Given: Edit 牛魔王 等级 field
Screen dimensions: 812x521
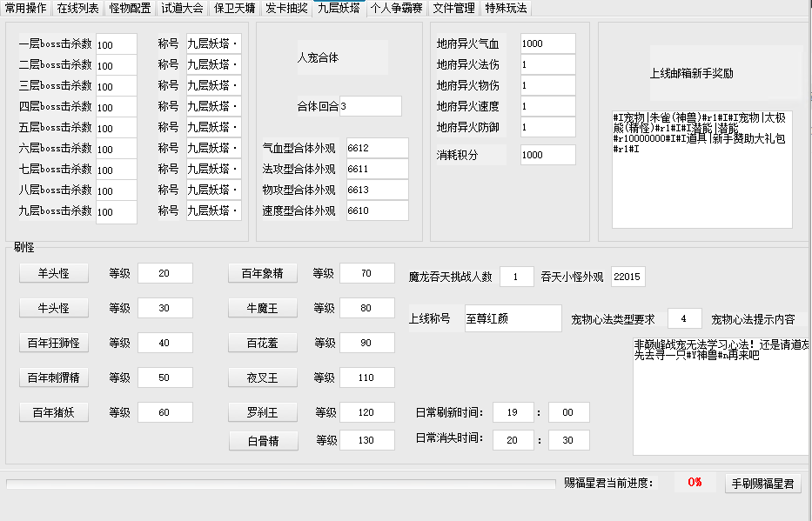Looking at the screenshot, I should point(367,308).
